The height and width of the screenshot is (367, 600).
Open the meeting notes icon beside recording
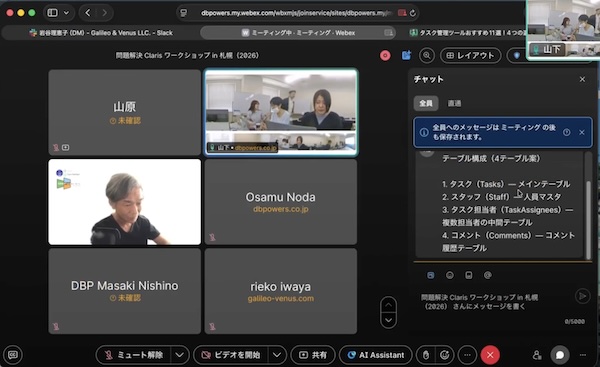(406, 55)
